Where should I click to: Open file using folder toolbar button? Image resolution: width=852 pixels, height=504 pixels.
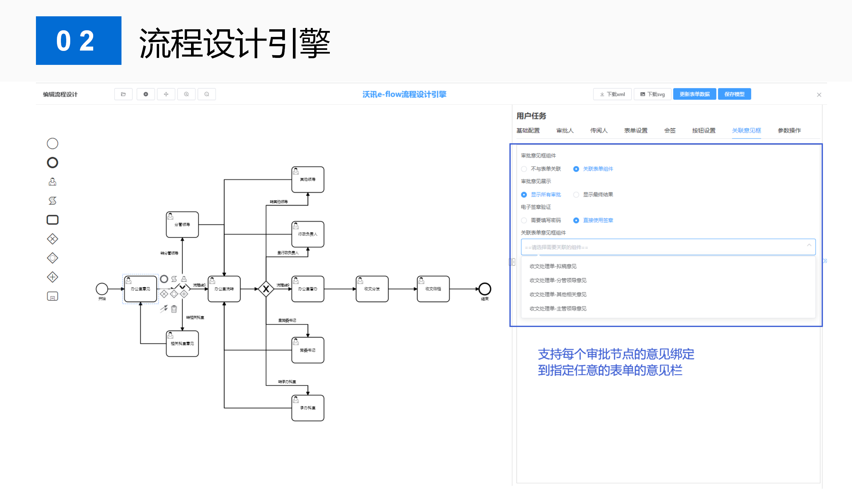123,94
